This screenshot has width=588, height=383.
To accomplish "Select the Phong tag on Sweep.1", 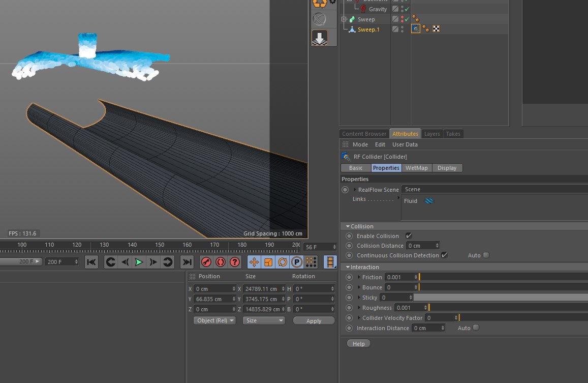I will point(426,29).
